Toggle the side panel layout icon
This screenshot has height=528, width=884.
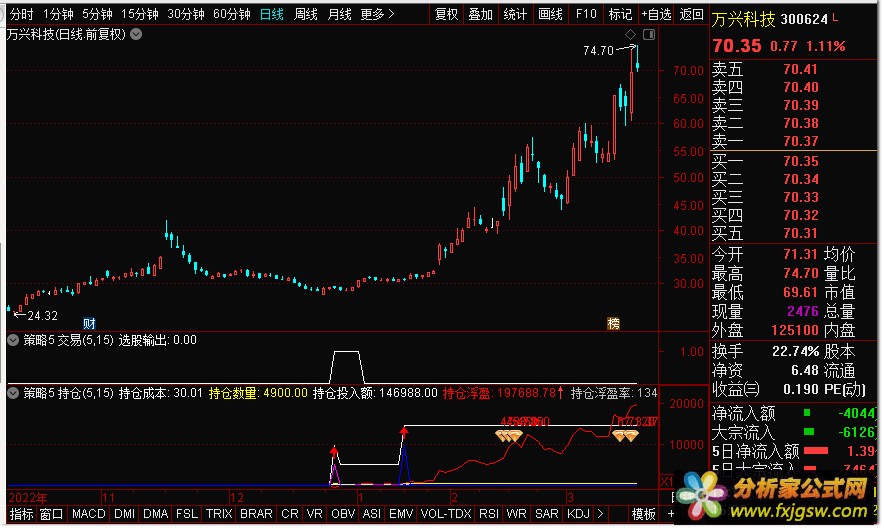pos(649,35)
